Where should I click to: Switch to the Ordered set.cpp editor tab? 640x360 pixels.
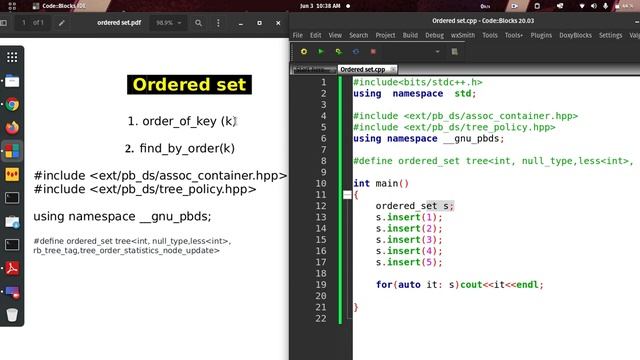363,70
